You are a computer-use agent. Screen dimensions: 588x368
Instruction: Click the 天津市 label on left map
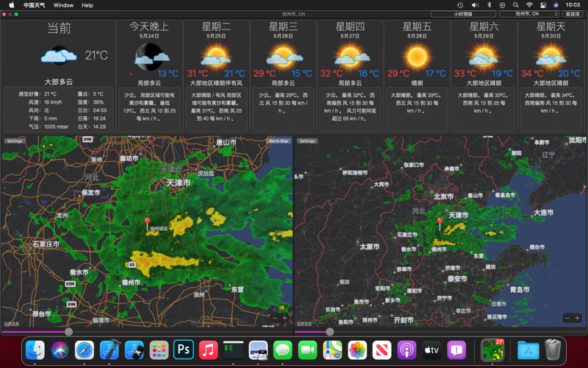coord(179,183)
